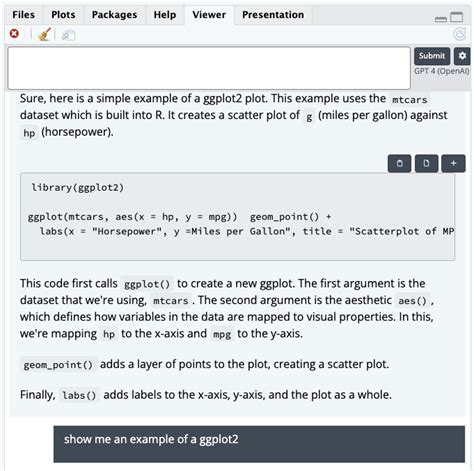This screenshot has width=474, height=471.
Task: Click the refresh viewer icon
Action: click(x=460, y=34)
